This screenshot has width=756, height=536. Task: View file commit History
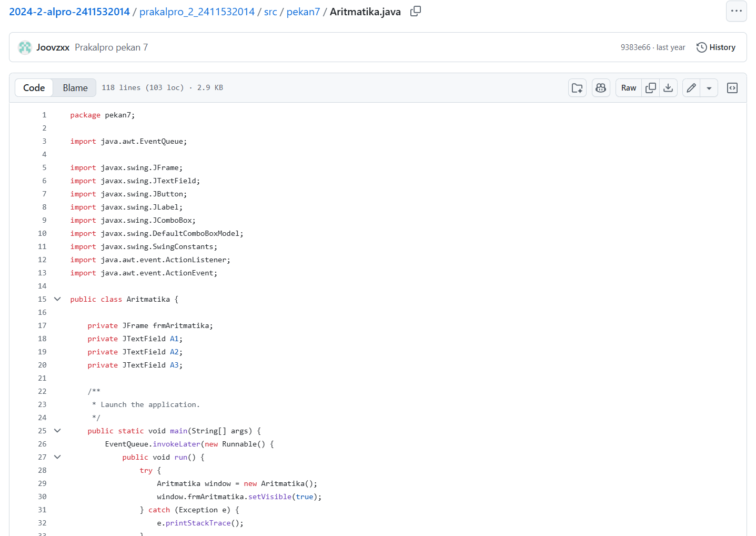715,47
